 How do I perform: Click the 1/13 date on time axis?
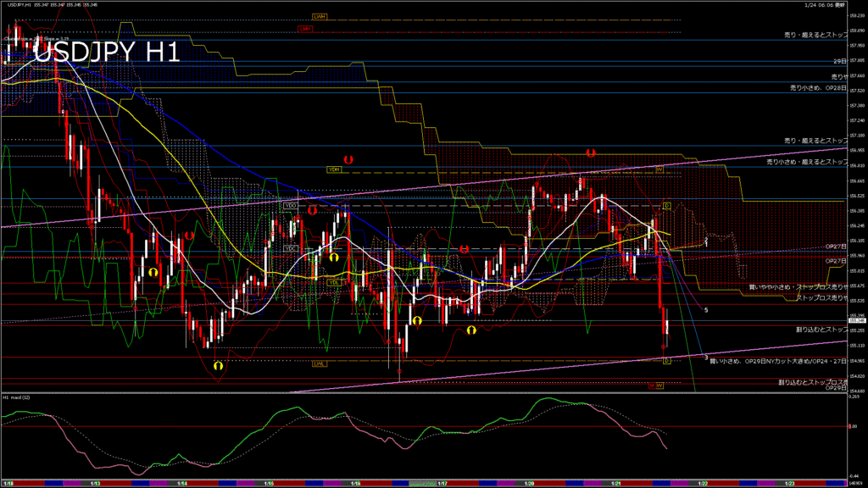(95, 484)
